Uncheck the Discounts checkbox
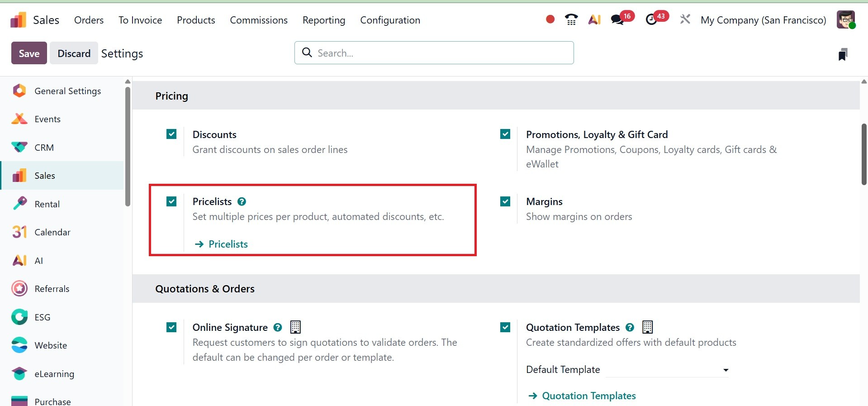The height and width of the screenshot is (406, 868). (x=171, y=134)
